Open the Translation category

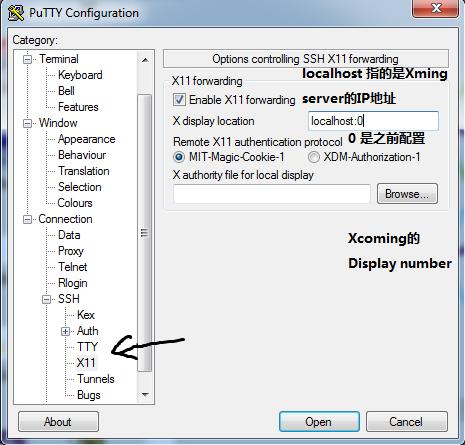coord(83,171)
